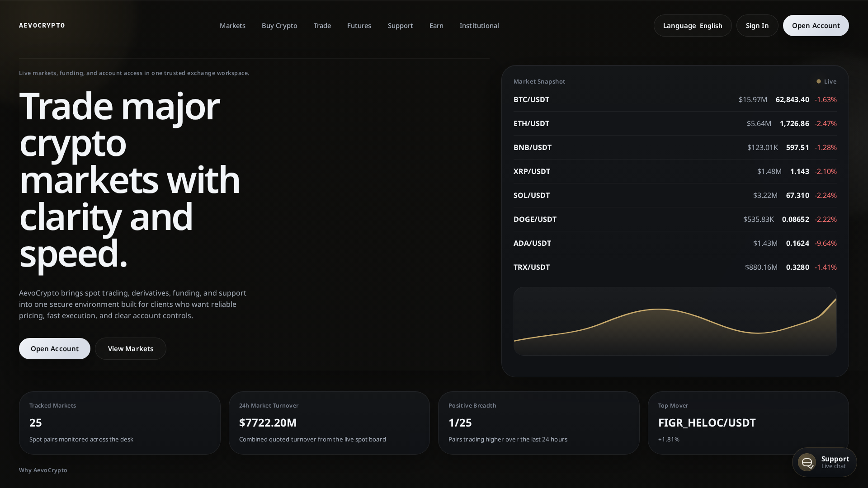Click the +1.81% top mover change
Viewport: 868px width, 488px height.
click(x=669, y=439)
